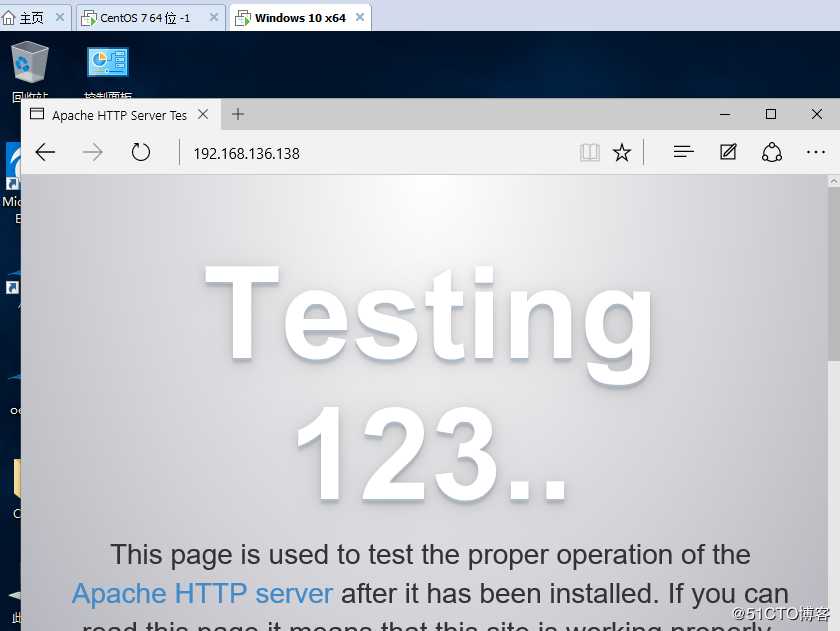Image resolution: width=840 pixels, height=631 pixels.
Task: Click the address bar showing 192.168.136.138
Action: (375, 153)
